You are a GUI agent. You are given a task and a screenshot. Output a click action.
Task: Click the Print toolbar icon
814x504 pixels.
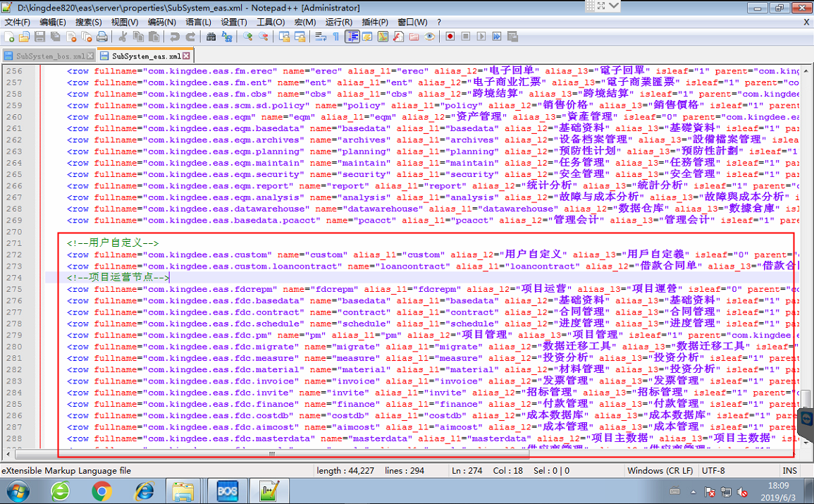coord(102,37)
